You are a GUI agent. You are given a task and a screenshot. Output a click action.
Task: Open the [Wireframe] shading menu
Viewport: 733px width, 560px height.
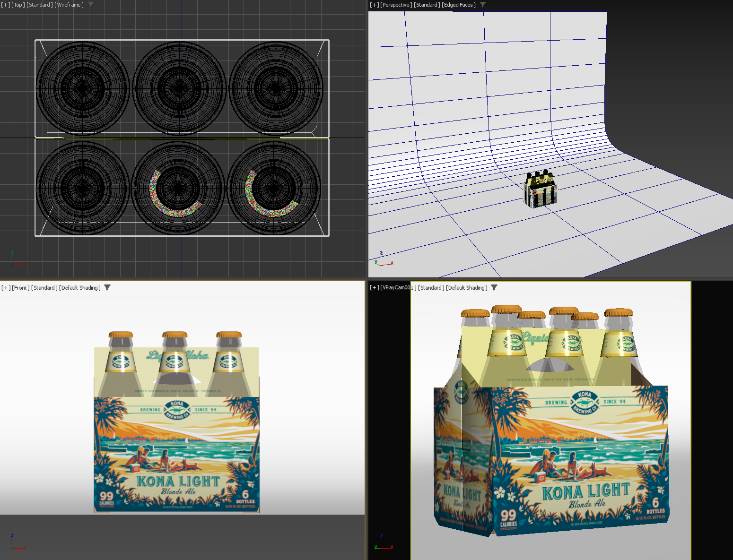coord(69,5)
